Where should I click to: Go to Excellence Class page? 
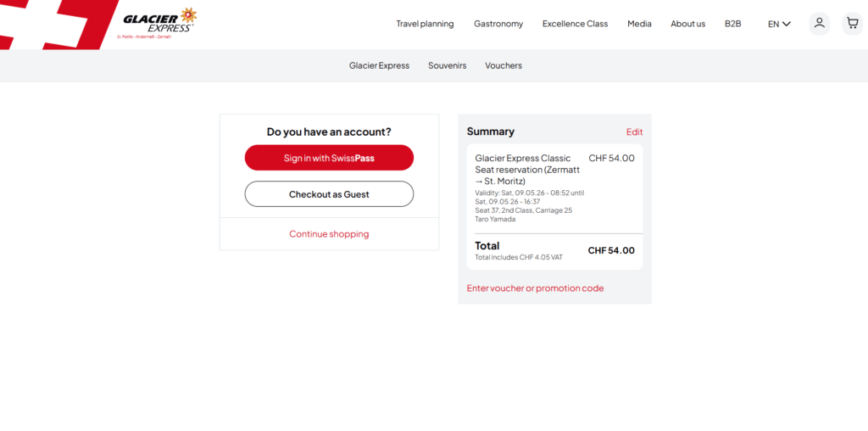pyautogui.click(x=575, y=24)
